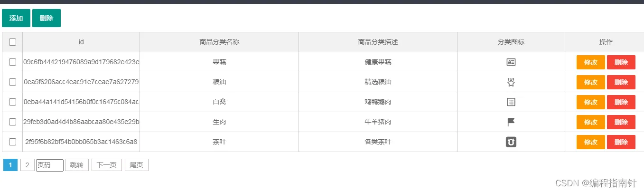This screenshot has width=644, height=192.
Task: Edit 果蔬 with its 修改 button
Action: pos(591,62)
